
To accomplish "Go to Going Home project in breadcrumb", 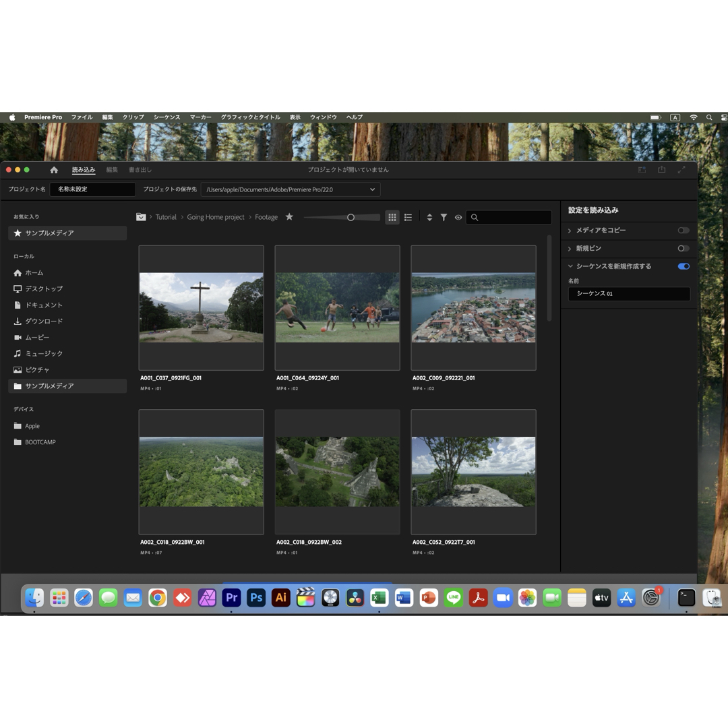I will click(x=216, y=217).
